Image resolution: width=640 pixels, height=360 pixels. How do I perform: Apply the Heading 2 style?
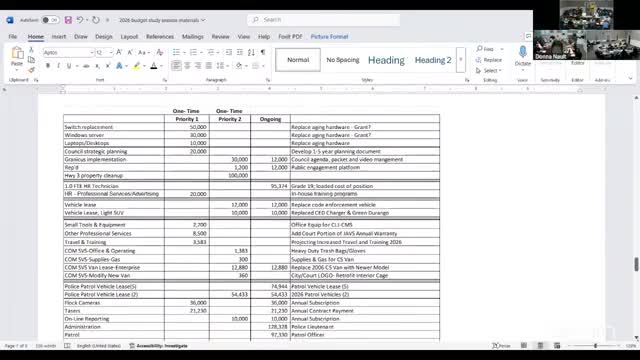pyautogui.click(x=433, y=60)
